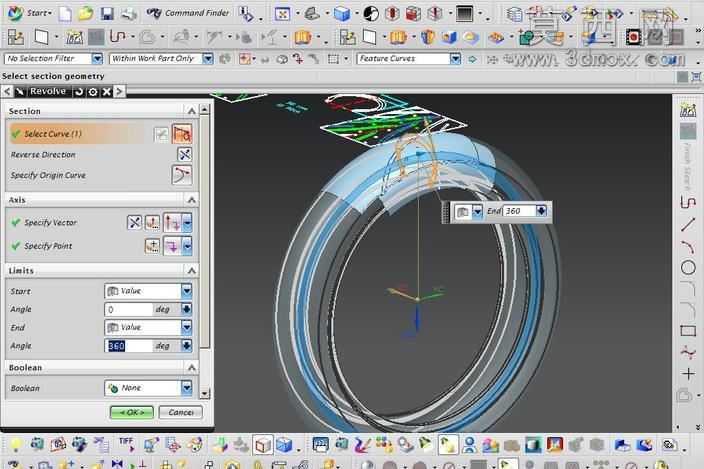Confirm Revolve with OK button
The image size is (704, 469).
[x=132, y=412]
